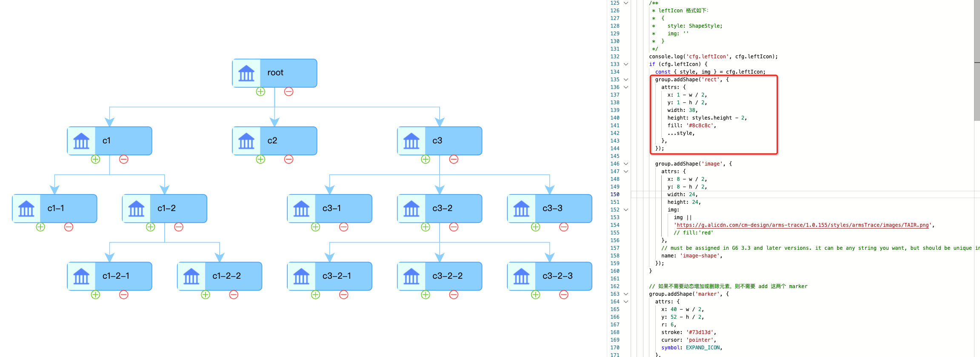Click the bank icon on node c1-1
The height and width of the screenshot is (357, 980).
click(x=26, y=208)
